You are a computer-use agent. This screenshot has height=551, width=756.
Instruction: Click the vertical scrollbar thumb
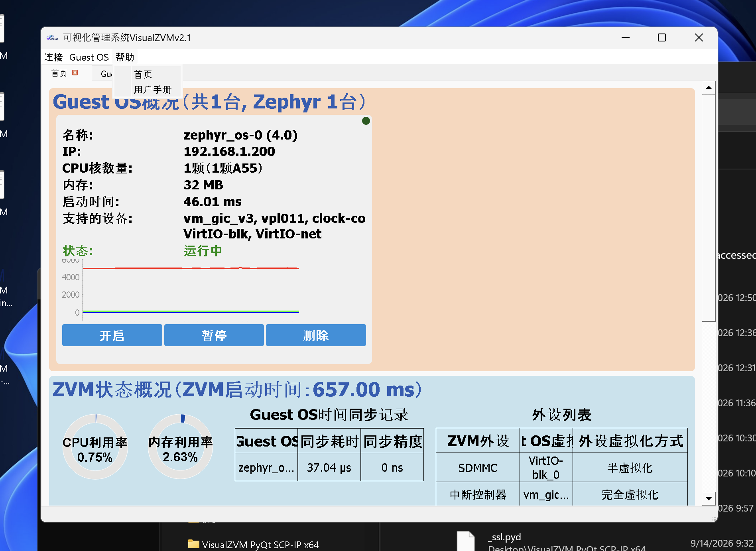(x=709, y=207)
